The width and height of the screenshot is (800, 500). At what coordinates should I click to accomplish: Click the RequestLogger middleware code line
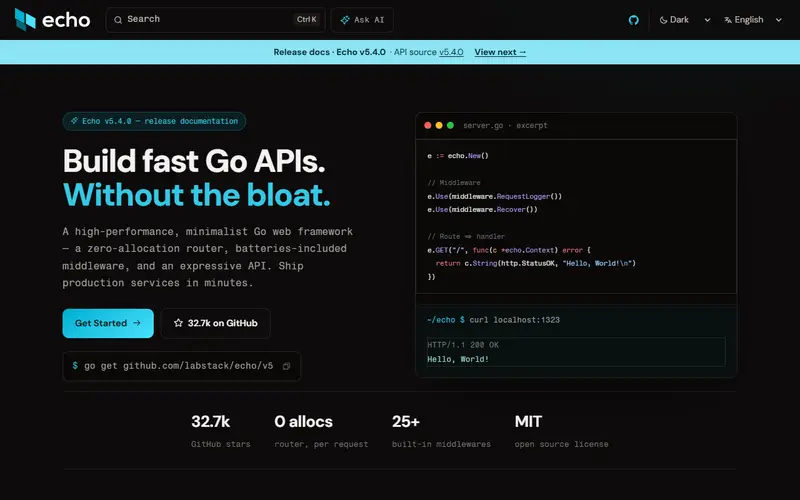click(x=494, y=196)
